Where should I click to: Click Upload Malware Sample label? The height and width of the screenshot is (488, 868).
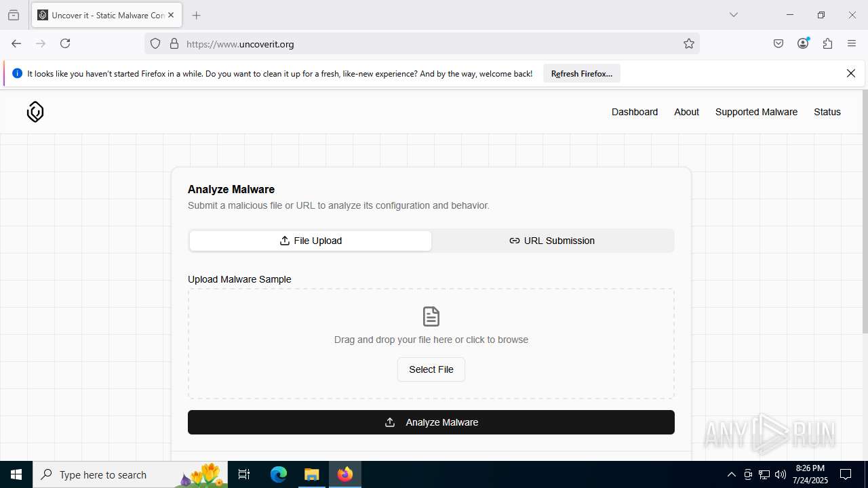(x=239, y=279)
